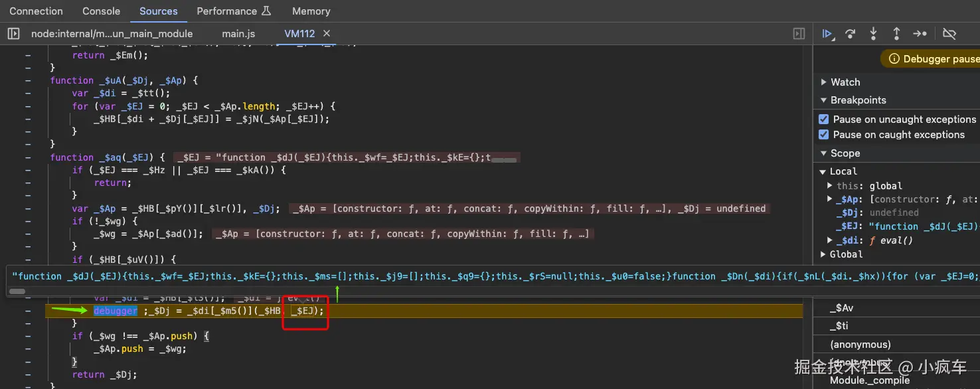The image size is (980, 389).
Task: Select the Sources tab
Action: pyautogui.click(x=159, y=11)
